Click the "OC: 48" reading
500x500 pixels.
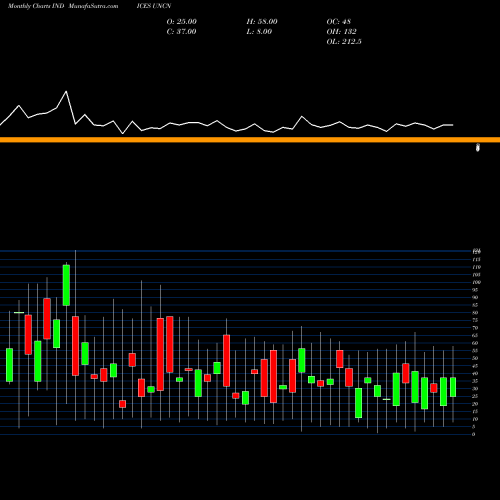pyautogui.click(x=339, y=22)
